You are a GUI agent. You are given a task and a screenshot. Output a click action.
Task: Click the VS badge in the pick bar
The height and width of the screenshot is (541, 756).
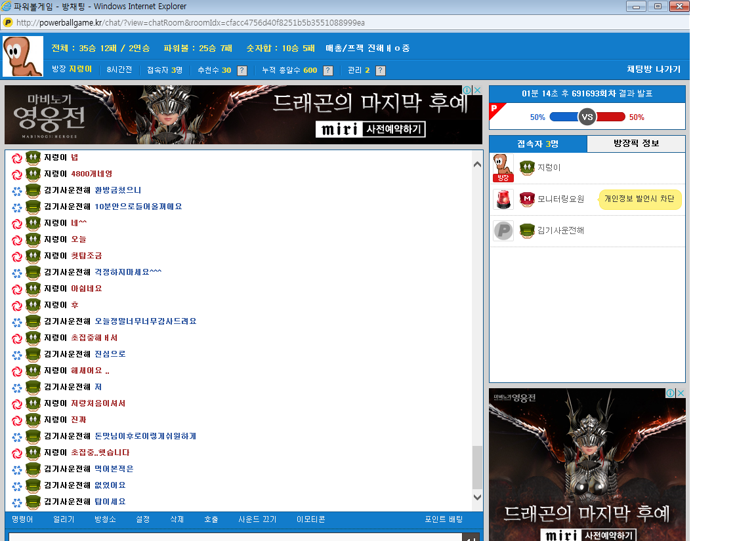(x=587, y=117)
